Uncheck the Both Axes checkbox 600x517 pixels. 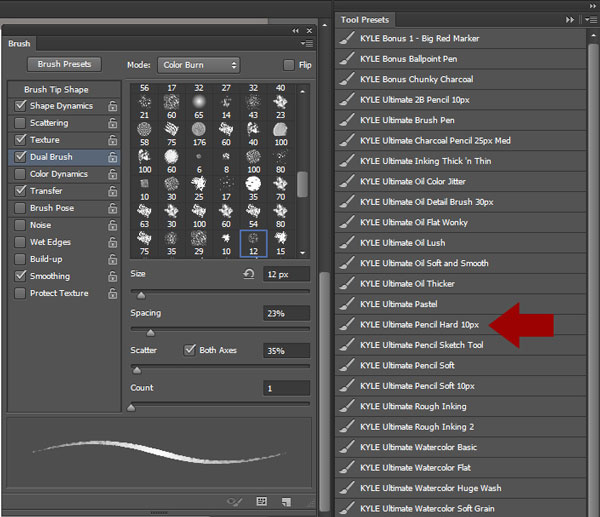tap(189, 350)
